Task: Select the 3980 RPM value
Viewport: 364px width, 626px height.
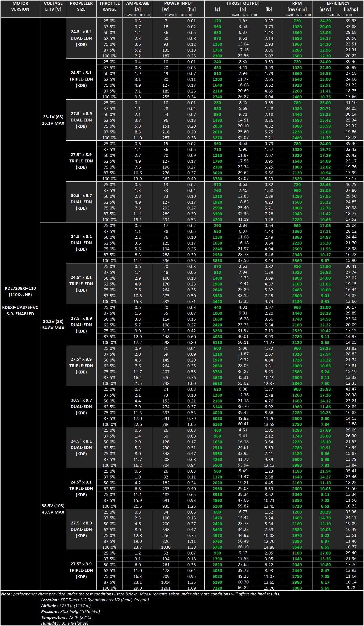Action: click(x=297, y=465)
